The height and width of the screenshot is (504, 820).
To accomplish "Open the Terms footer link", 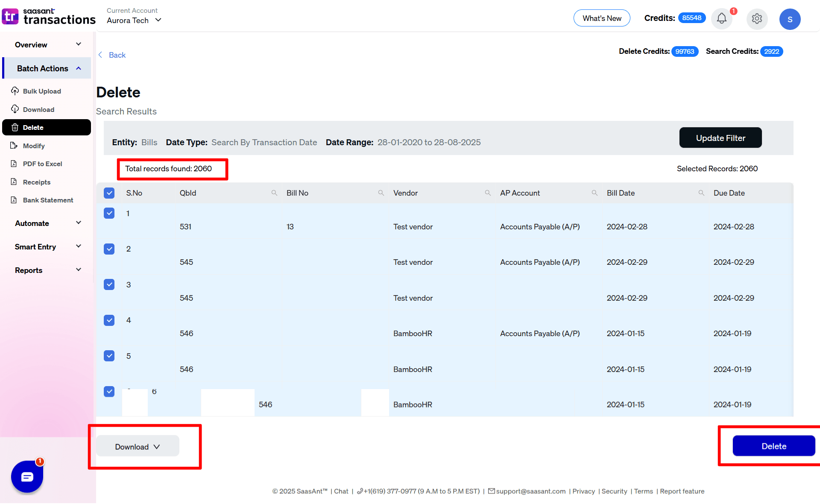I will pos(643,491).
